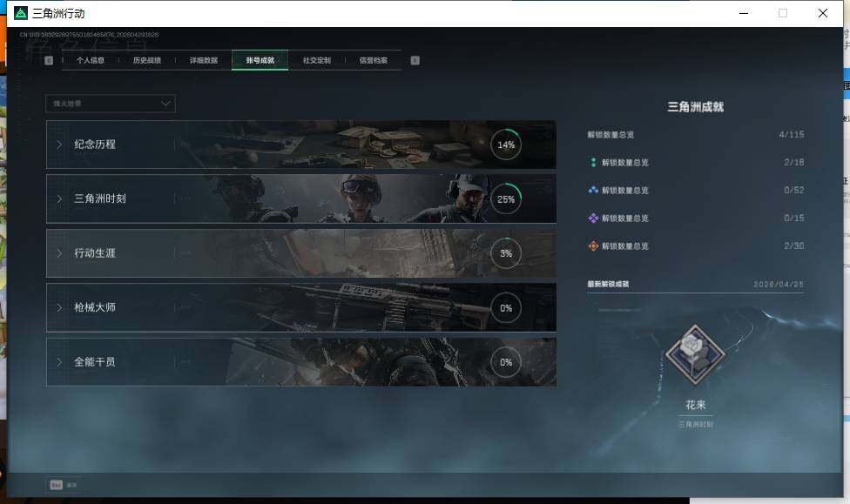The image size is (850, 504).
Task: Click the green tier icon beside 2/18
Action: pos(593,162)
